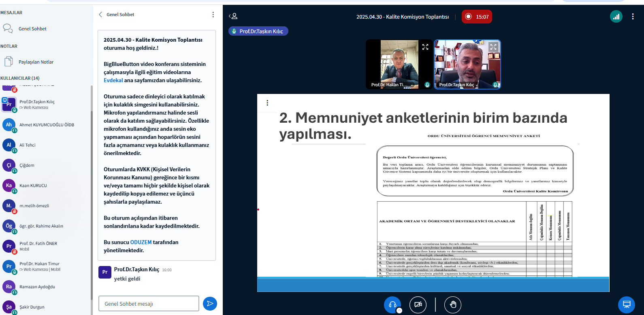Toggle webcam sharing button
The image size is (644, 315).
pos(418,305)
